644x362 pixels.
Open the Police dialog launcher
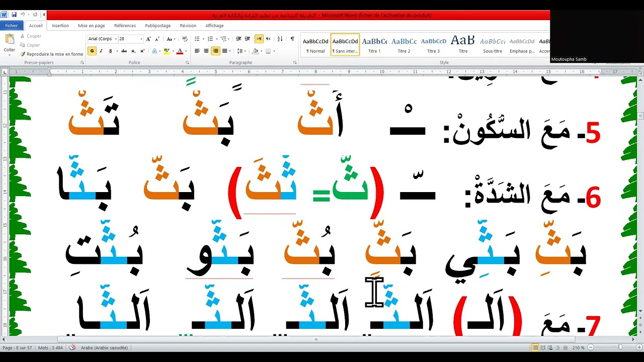[x=187, y=63]
